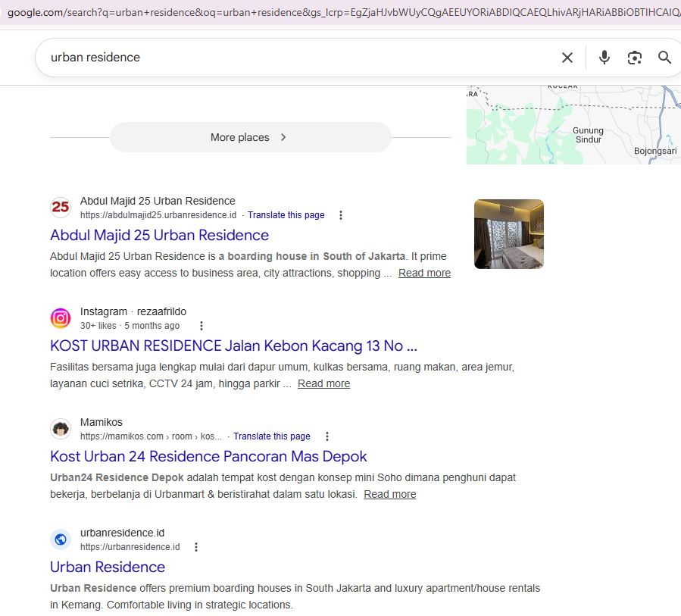This screenshot has height=616, width=681.
Task: Open the 'KOST URBAN RESIDENCE Jalan Kebon Kacang' result
Action: coord(233,345)
